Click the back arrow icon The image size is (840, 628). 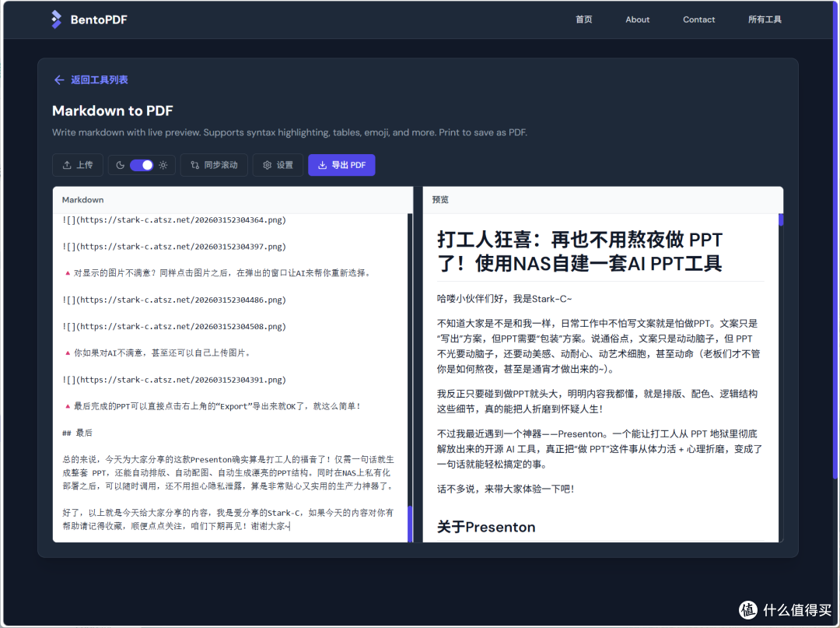click(59, 80)
